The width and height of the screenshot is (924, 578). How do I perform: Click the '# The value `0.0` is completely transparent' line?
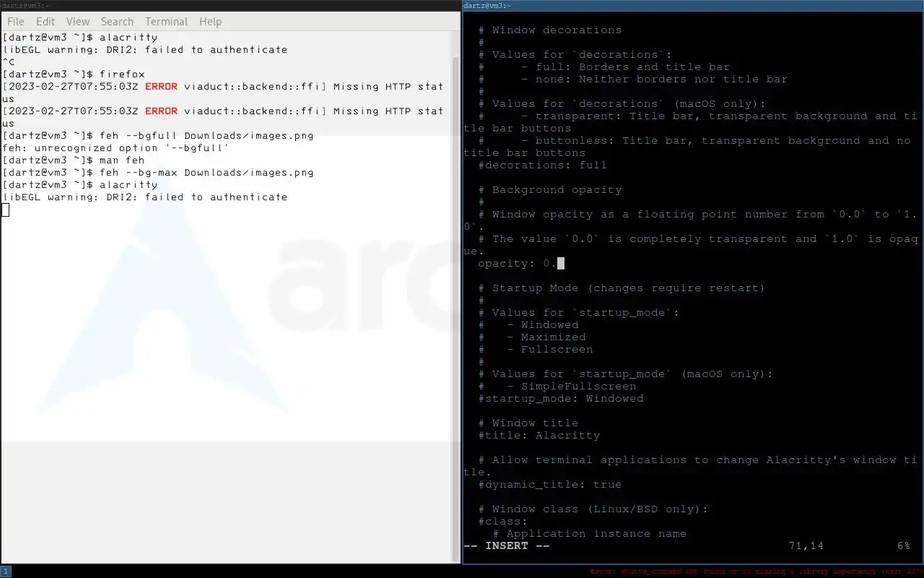690,245
